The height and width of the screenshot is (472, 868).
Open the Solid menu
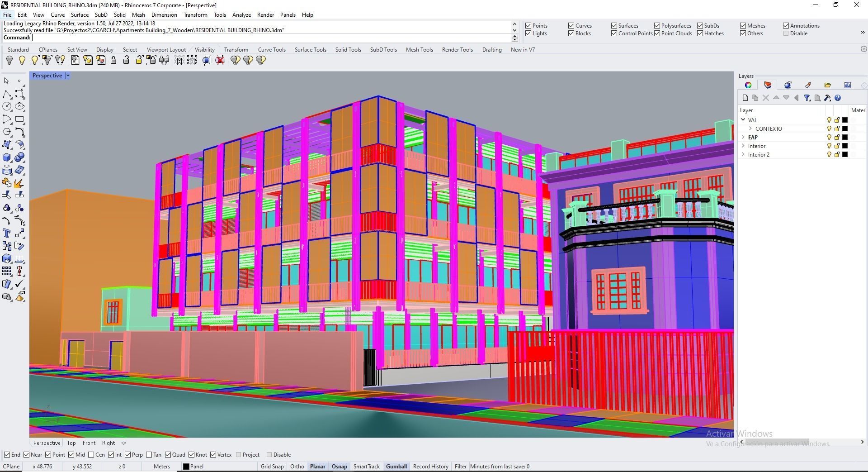coord(119,15)
